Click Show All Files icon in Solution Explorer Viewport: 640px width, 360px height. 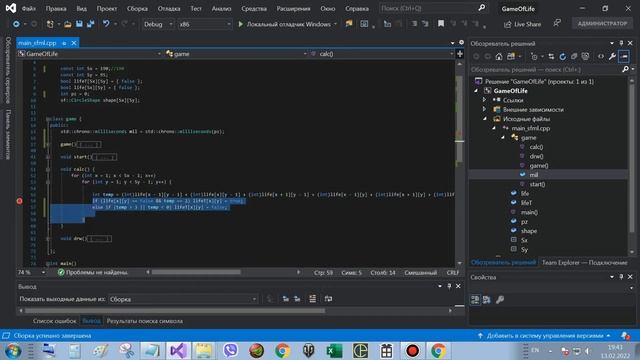click(x=585, y=57)
